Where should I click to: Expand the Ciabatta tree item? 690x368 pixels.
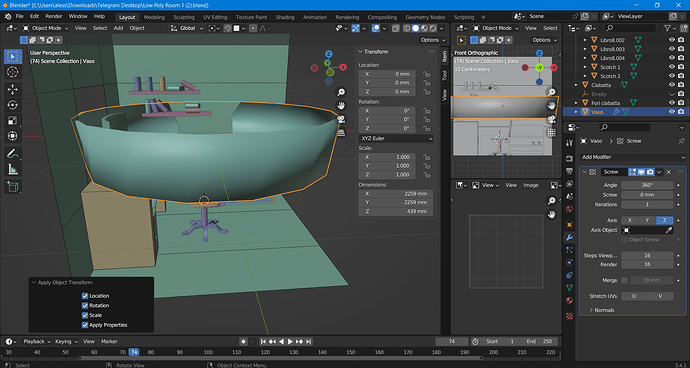pyautogui.click(x=576, y=85)
